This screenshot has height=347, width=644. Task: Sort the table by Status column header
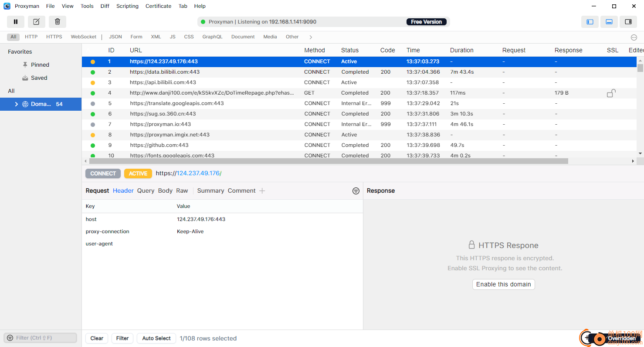350,50
